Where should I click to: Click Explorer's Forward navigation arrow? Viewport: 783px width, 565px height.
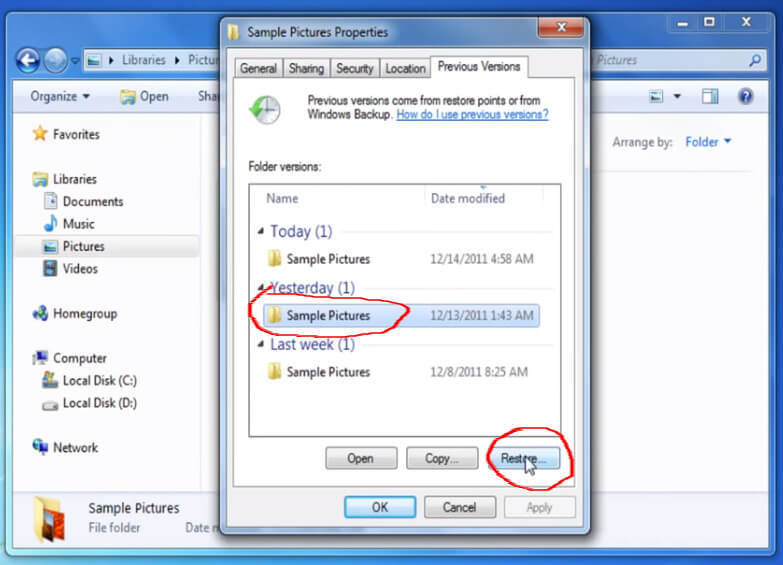click(x=55, y=60)
